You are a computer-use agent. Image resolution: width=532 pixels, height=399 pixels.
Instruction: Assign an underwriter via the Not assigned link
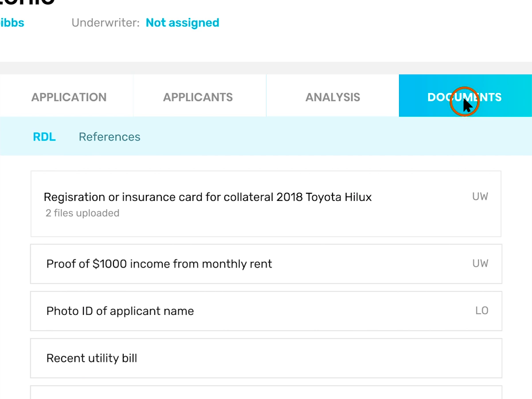[x=182, y=23]
